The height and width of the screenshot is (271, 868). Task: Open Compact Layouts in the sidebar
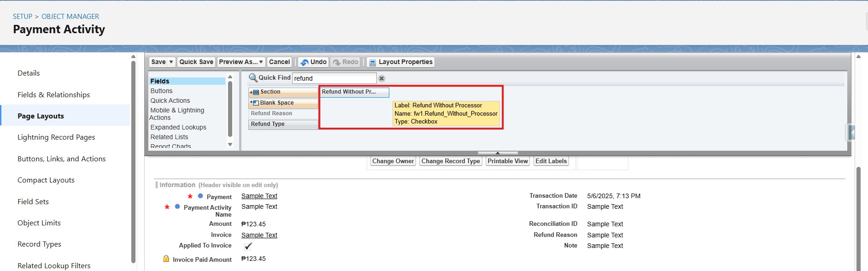click(x=46, y=180)
